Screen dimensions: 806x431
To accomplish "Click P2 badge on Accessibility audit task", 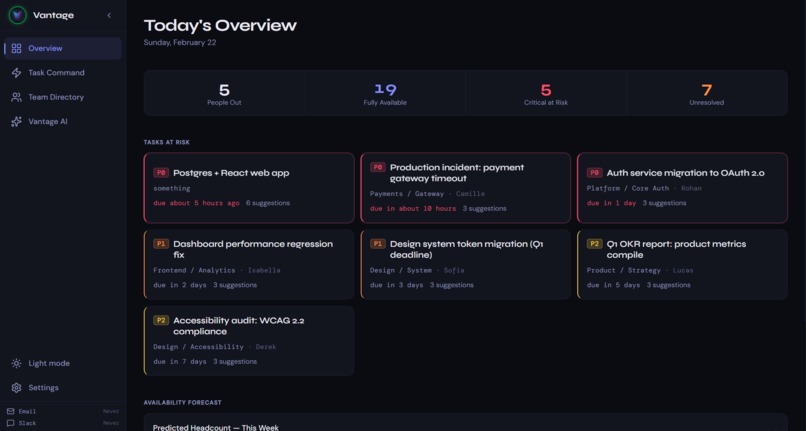I will 161,320.
